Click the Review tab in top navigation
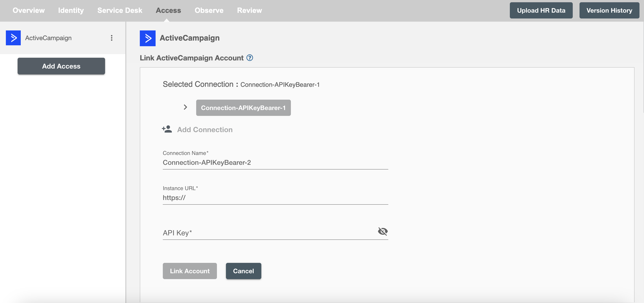The height and width of the screenshot is (303, 644). click(x=249, y=10)
